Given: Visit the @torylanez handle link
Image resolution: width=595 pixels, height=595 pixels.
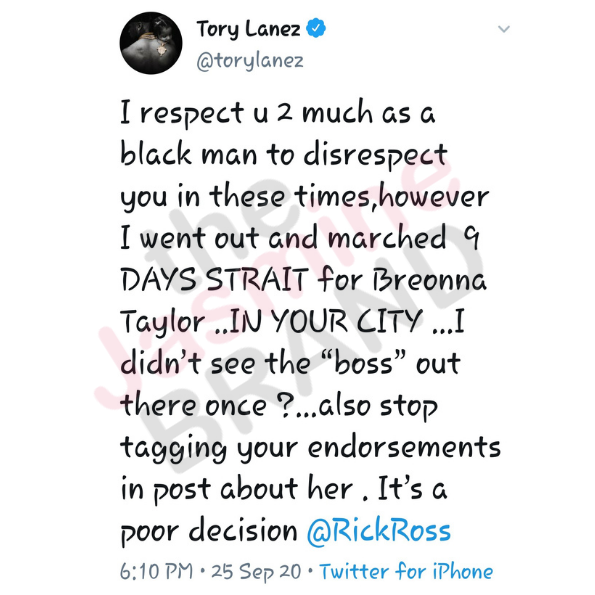Looking at the screenshot, I should [250, 61].
